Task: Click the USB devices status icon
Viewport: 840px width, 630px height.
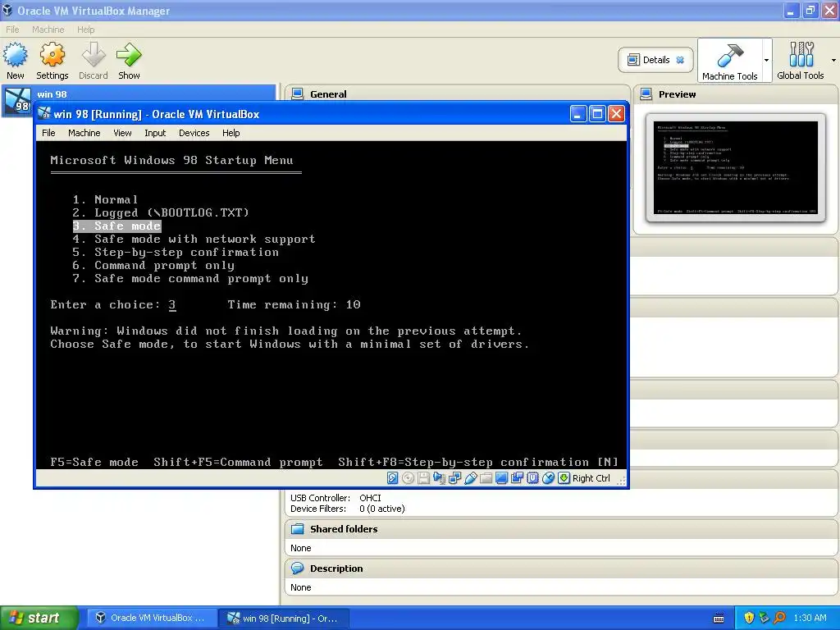Action: (470, 478)
